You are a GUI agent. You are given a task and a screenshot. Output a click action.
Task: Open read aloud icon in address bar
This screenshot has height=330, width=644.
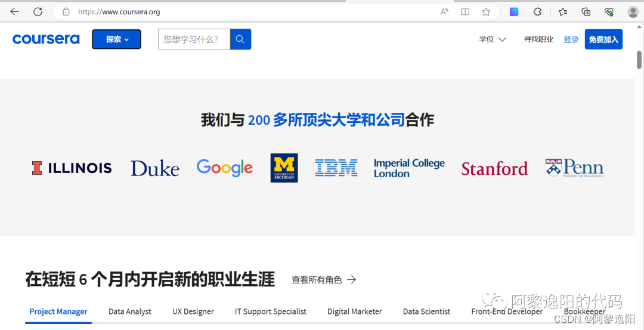pyautogui.click(x=444, y=12)
